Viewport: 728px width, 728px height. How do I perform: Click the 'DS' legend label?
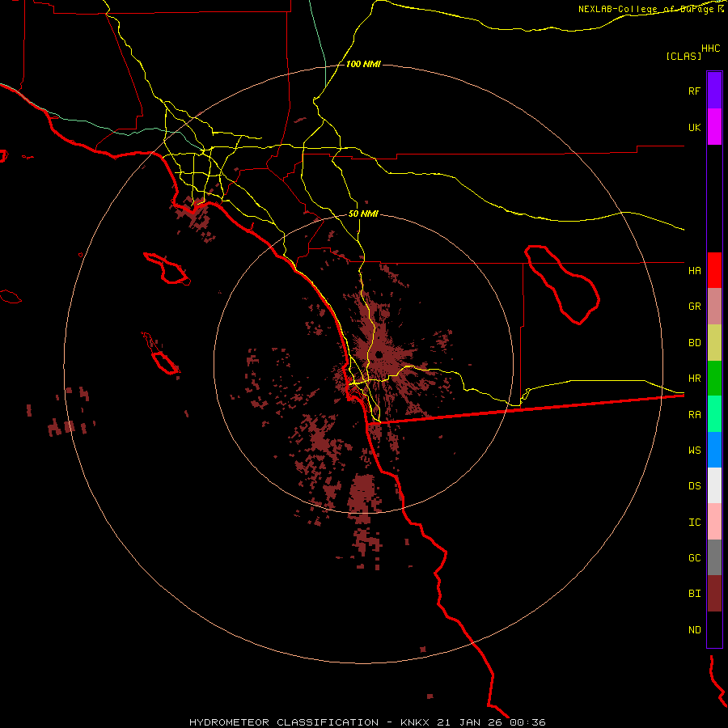pos(695,485)
